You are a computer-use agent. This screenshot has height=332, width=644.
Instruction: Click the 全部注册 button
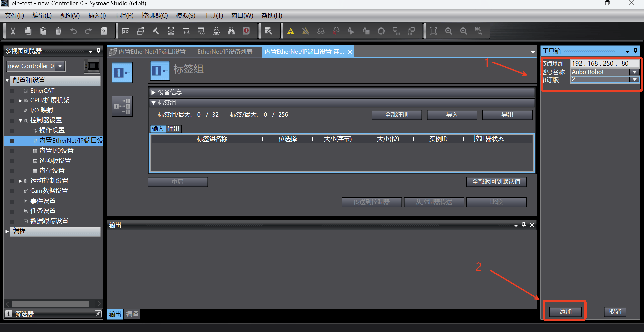tap(397, 115)
